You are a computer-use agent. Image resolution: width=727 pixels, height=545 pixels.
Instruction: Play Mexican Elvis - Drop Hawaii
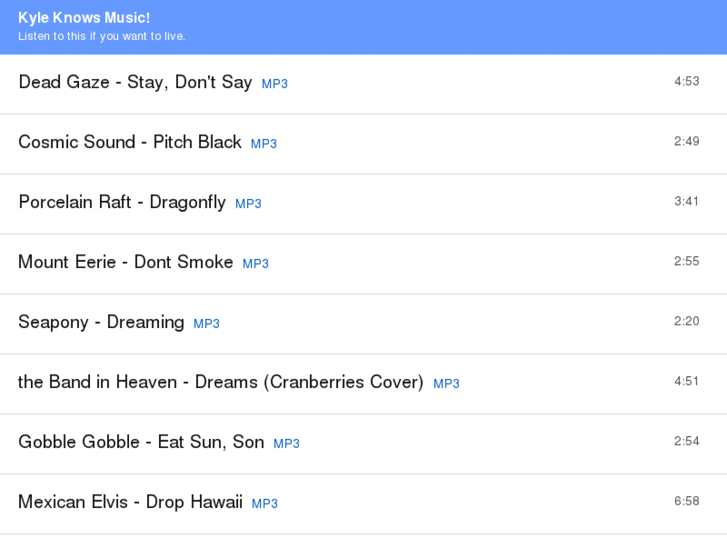tap(130, 502)
